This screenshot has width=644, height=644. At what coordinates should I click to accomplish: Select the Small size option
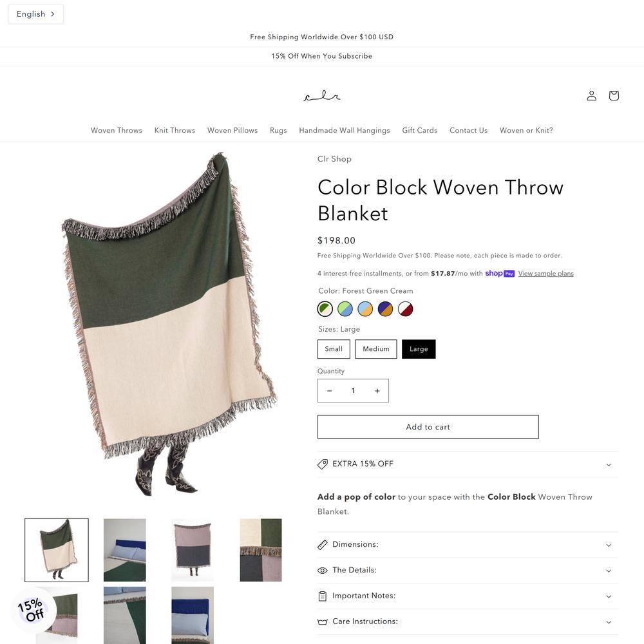(334, 349)
